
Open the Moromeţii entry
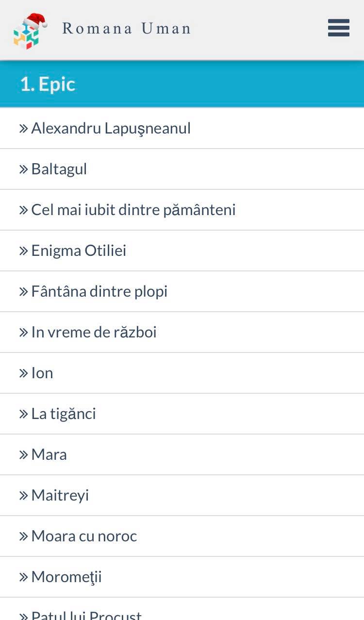pyautogui.click(x=66, y=577)
